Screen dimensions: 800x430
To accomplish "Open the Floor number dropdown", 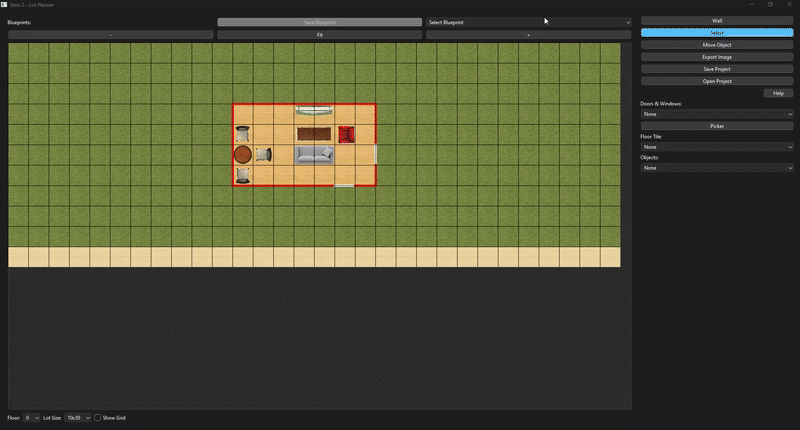I will click(x=32, y=418).
